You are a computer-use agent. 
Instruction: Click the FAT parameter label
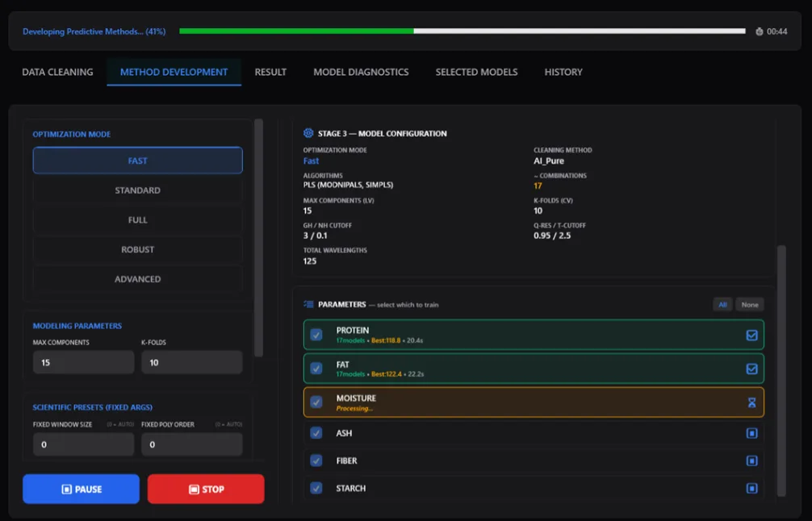[343, 365]
